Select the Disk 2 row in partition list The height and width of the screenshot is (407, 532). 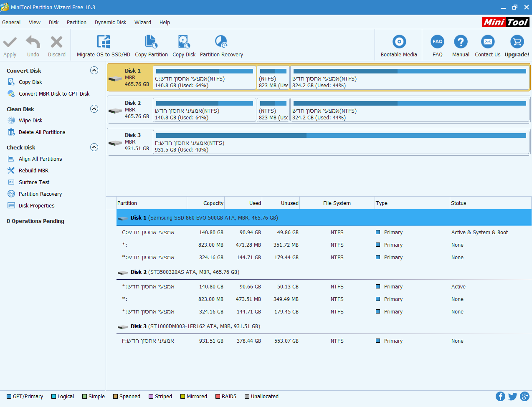coord(185,272)
